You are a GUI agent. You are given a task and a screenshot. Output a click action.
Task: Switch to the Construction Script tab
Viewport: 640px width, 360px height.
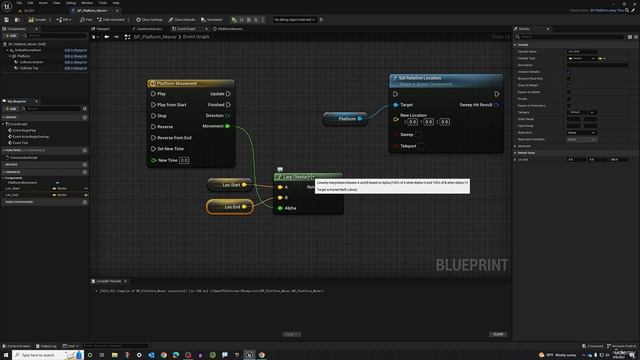[147, 29]
